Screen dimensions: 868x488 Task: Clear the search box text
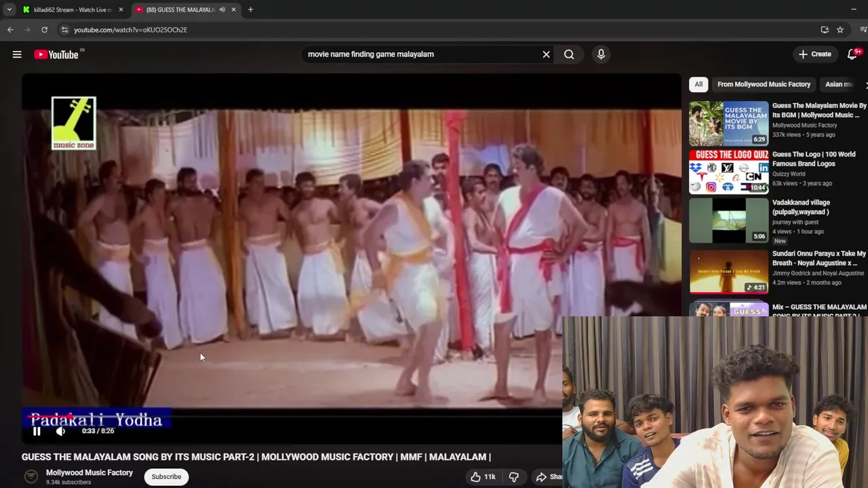tap(546, 54)
